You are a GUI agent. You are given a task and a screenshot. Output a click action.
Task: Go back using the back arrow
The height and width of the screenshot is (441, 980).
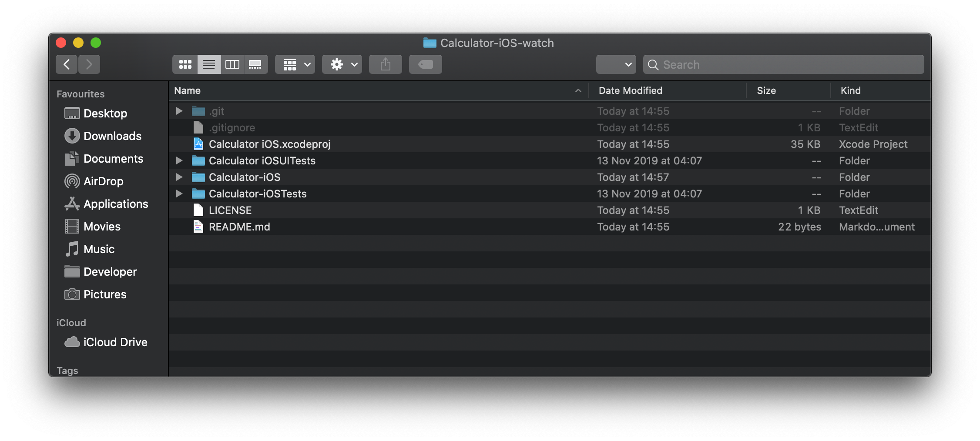[x=66, y=64]
